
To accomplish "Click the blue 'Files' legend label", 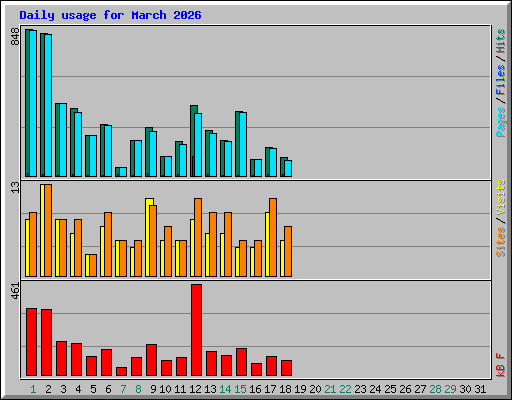I will 501,80.
